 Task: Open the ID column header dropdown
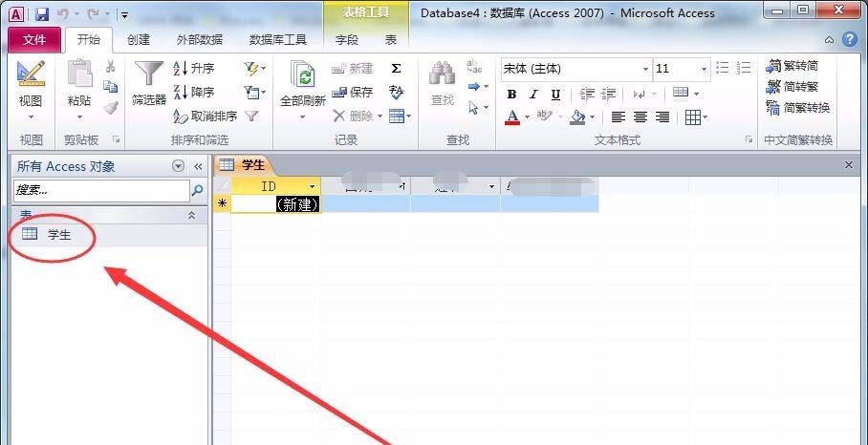313,187
